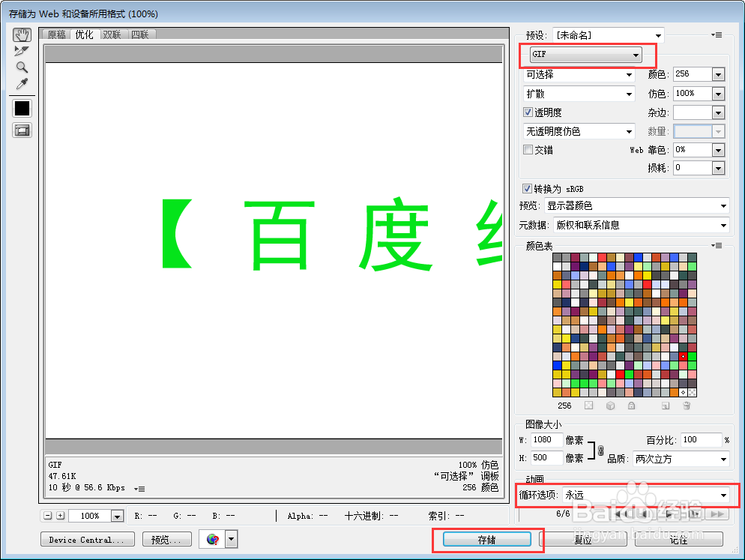Add eyedropper color to palette

666,406
